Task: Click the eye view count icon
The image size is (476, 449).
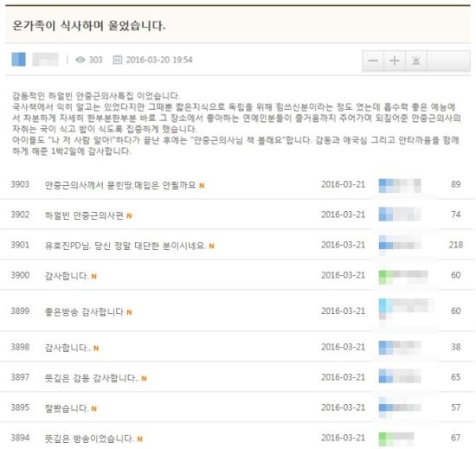Action: click(x=80, y=60)
